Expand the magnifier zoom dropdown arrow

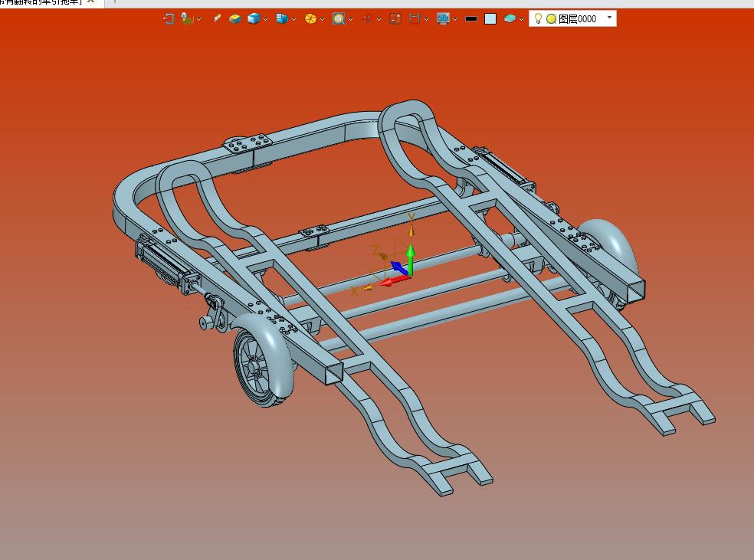point(350,19)
